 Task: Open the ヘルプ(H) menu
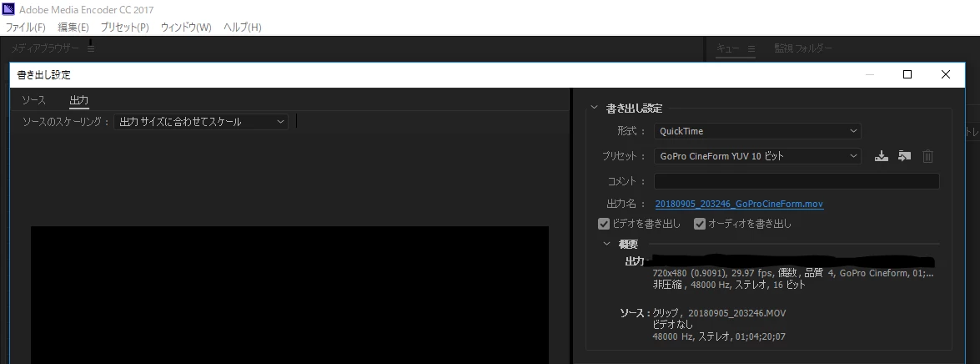coord(243,28)
